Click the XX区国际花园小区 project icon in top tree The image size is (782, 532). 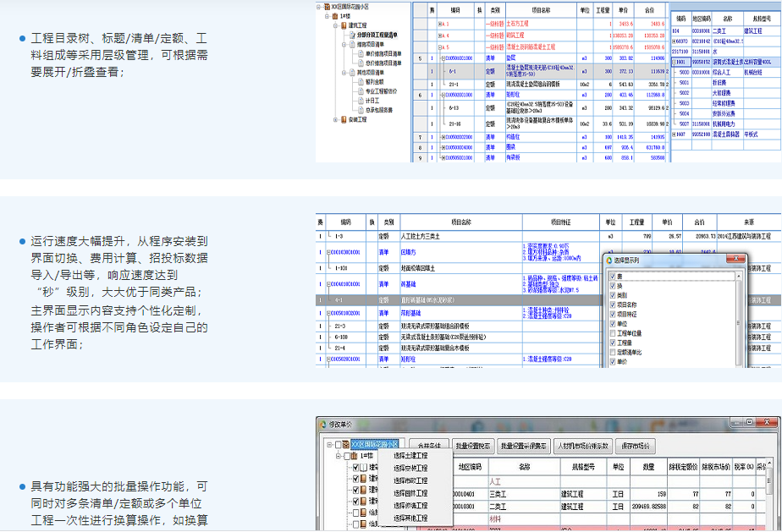(x=328, y=7)
